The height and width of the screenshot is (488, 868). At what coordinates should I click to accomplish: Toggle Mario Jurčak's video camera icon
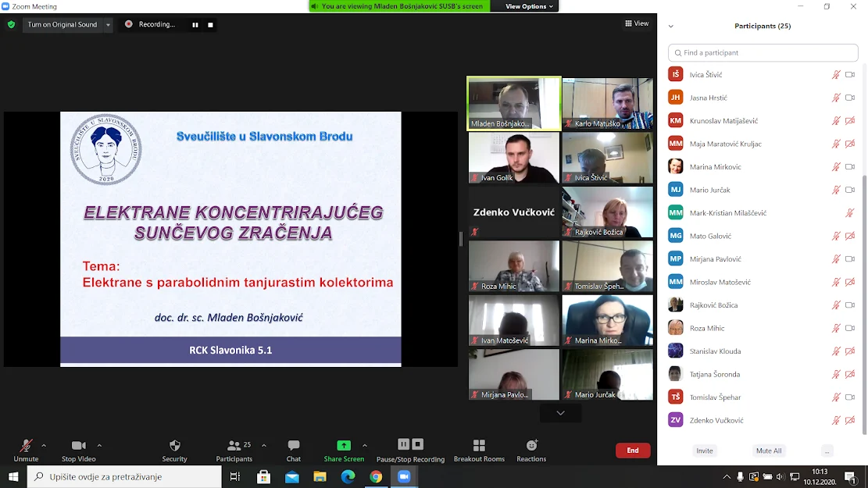pyautogui.click(x=850, y=190)
